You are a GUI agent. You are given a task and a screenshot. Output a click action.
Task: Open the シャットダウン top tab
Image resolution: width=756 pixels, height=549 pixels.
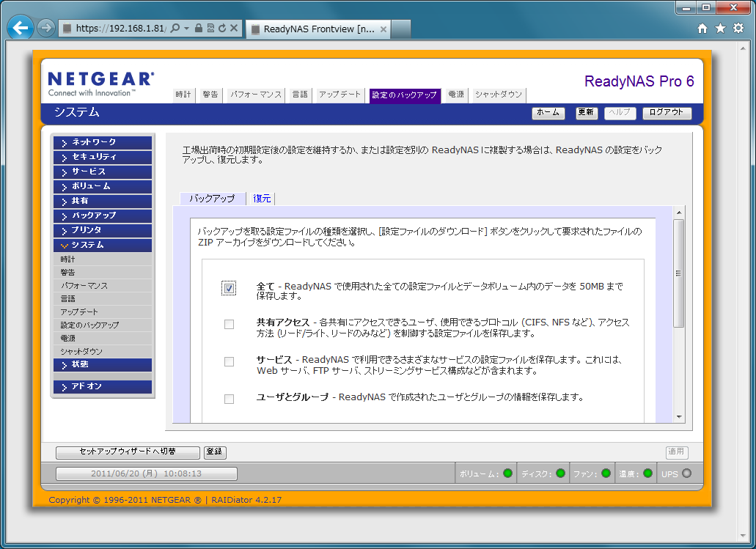click(498, 95)
